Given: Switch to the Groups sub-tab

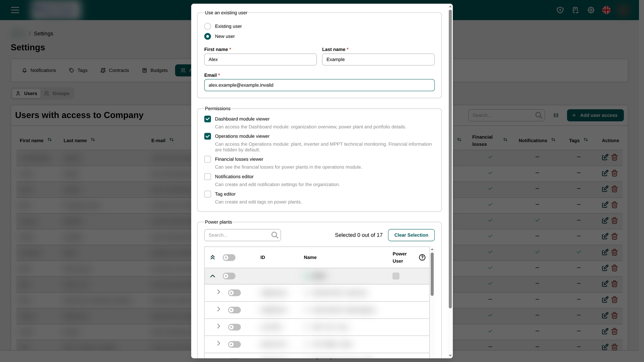Looking at the screenshot, I should coord(57,94).
